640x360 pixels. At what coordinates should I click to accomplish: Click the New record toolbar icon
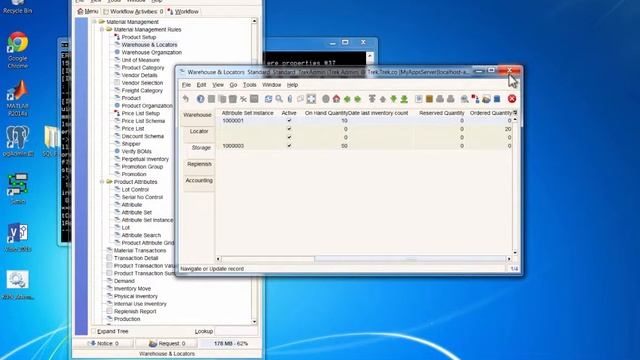click(x=211, y=99)
